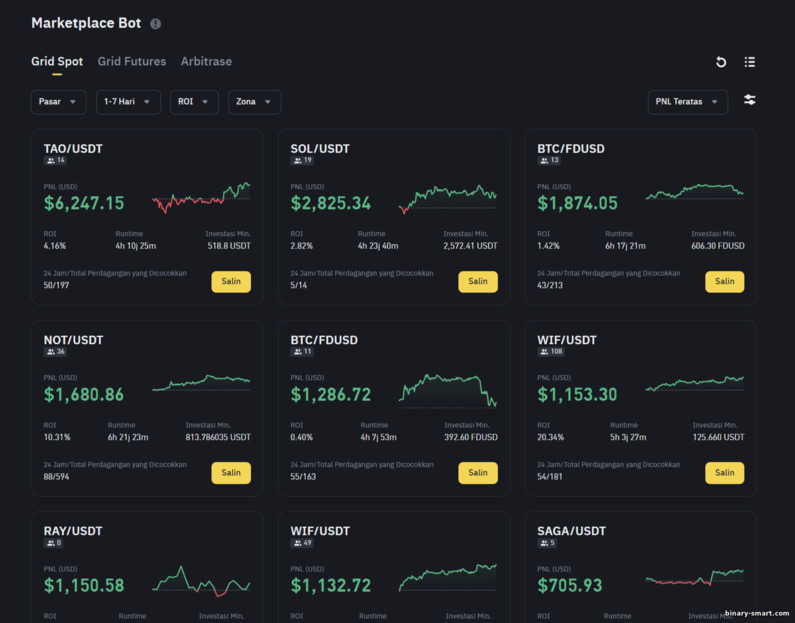
Task: Open the PNL Teratas sort dropdown
Action: tap(688, 102)
